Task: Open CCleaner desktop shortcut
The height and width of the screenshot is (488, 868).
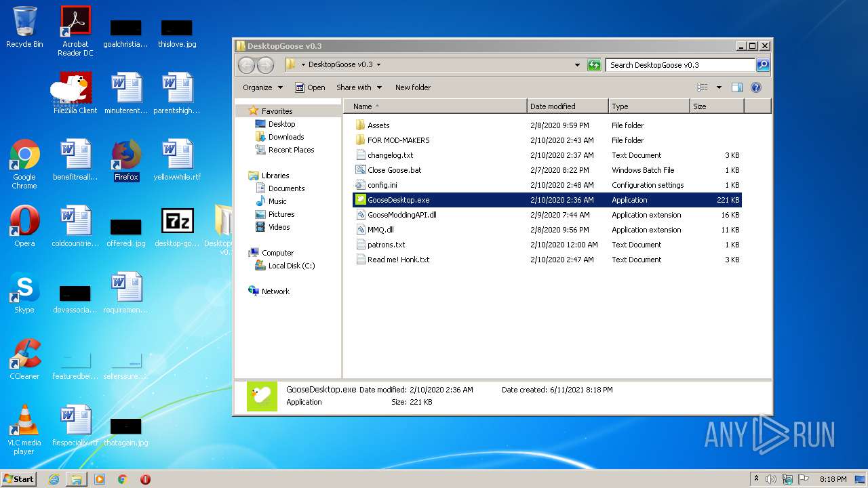Action: click(x=24, y=359)
